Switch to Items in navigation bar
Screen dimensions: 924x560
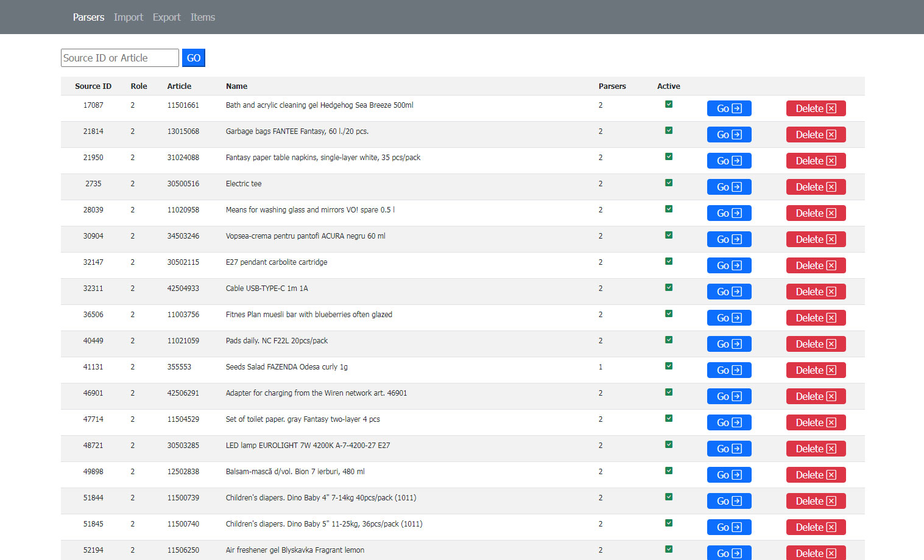(x=202, y=17)
